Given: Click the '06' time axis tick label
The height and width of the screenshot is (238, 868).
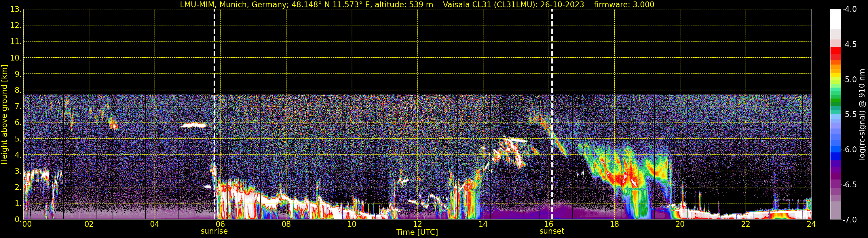Looking at the screenshot, I should pos(220,224).
